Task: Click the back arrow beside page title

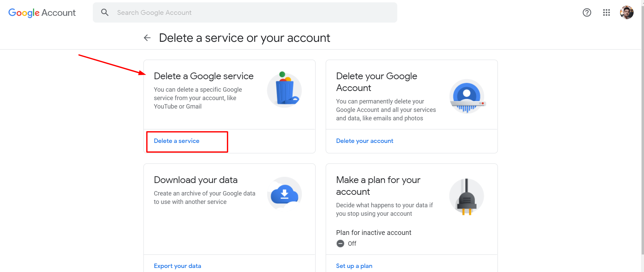Action: point(147,38)
